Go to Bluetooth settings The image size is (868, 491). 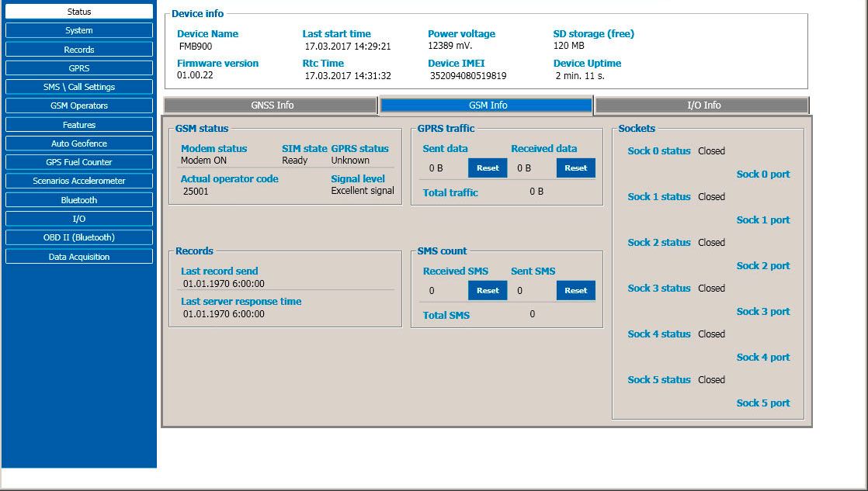point(78,200)
